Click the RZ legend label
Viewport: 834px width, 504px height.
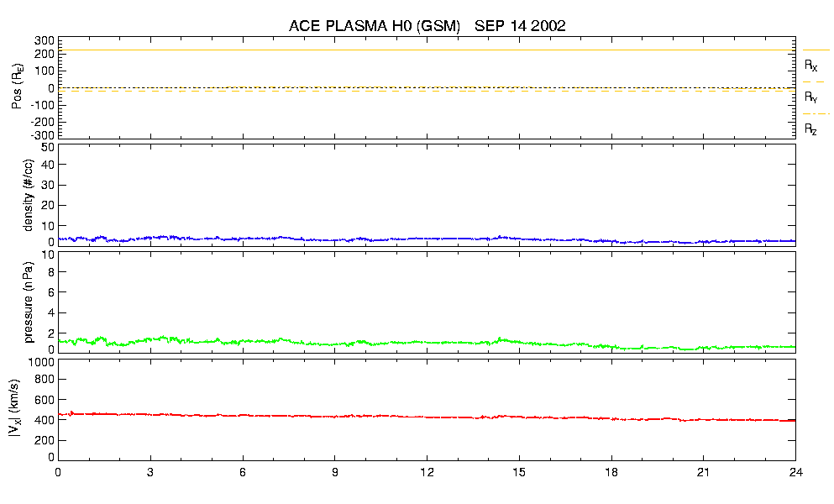pyautogui.click(x=810, y=129)
